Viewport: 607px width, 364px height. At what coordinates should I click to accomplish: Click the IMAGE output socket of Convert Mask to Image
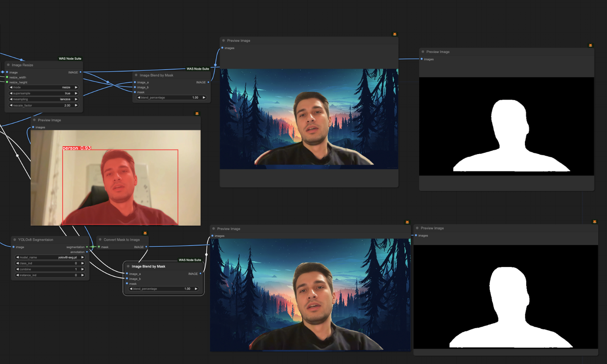[x=146, y=247]
